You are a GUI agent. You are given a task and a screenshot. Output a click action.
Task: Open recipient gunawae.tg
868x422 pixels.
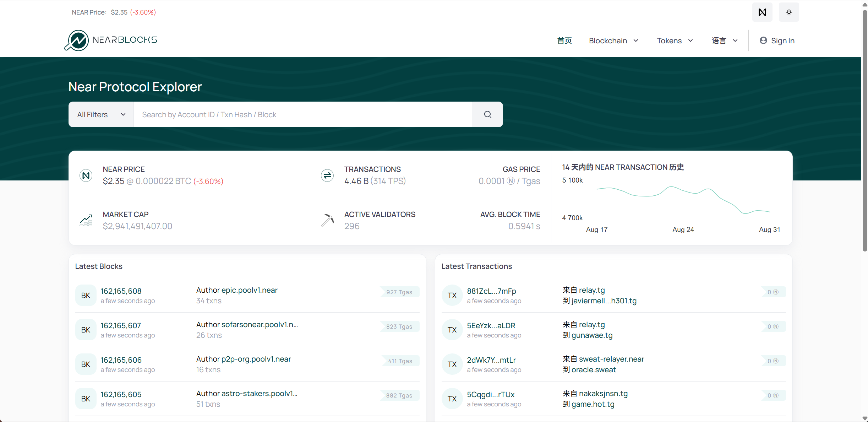(592, 335)
